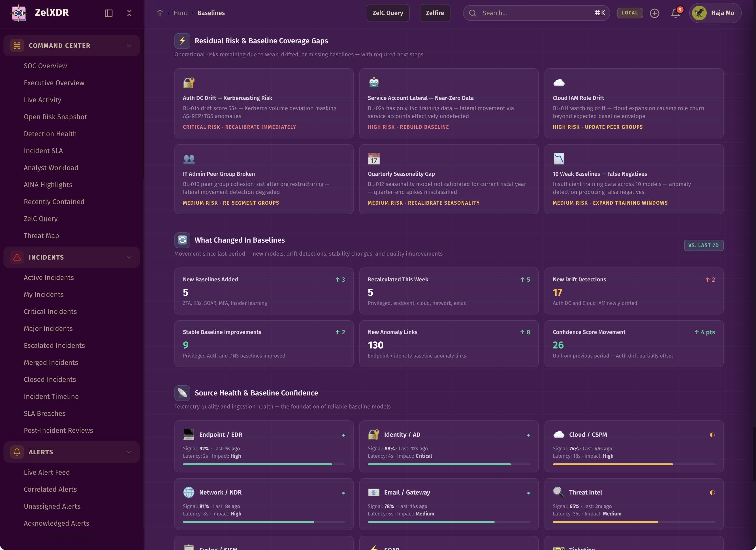The image size is (756, 550).
Task: Click the Endpoint / EDR signal progress bar
Action: click(x=263, y=464)
